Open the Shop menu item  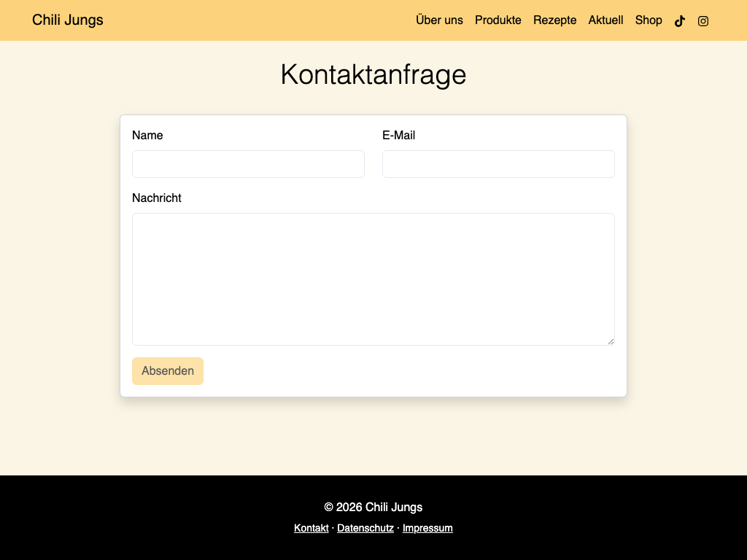pyautogui.click(x=649, y=20)
